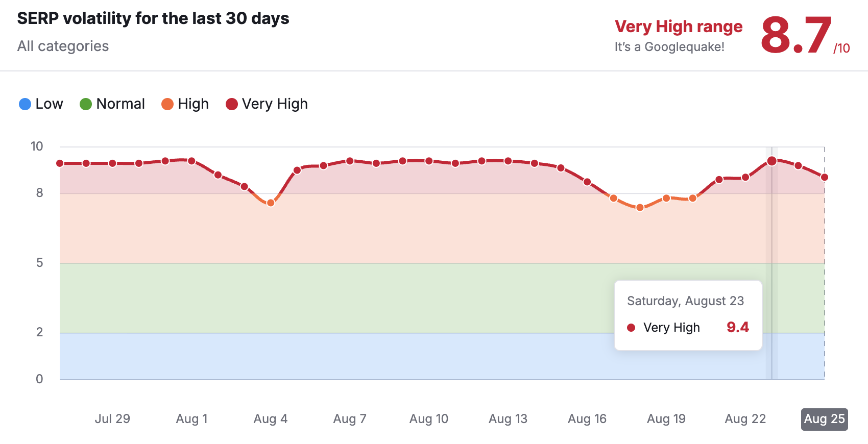Click the orange data point above Aug 19
868x444 pixels.
(666, 198)
